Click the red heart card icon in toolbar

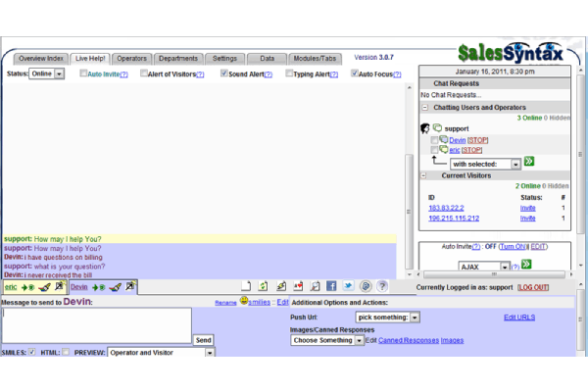tap(298, 286)
